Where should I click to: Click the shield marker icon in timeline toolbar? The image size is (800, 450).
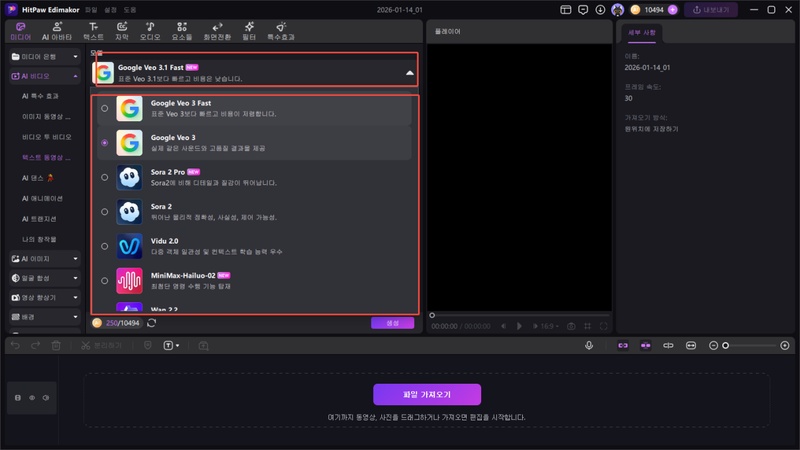(x=147, y=346)
